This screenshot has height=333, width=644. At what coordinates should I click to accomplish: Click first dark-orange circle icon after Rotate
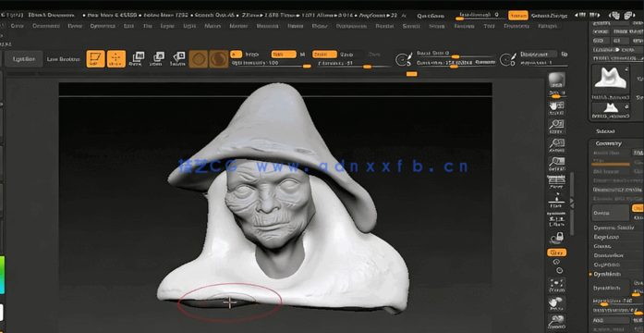pyautogui.click(x=198, y=59)
